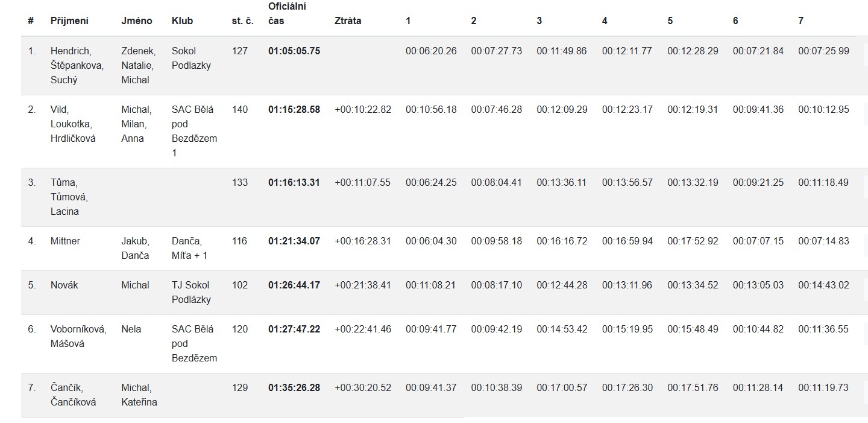This screenshot has width=868, height=423.
Task: Click the lap 4 column header
Action: tap(605, 21)
